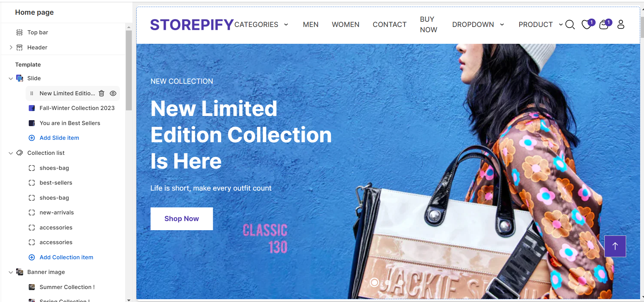Open the user account icon

(x=621, y=24)
